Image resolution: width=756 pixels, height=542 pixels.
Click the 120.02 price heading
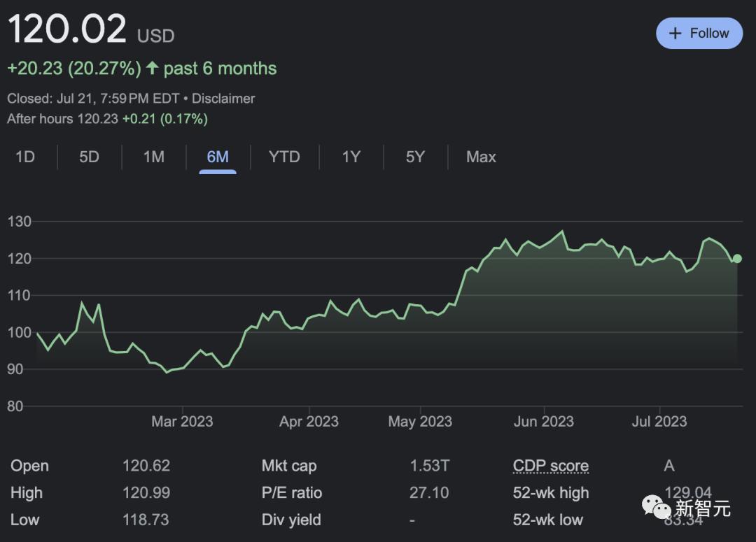67,30
